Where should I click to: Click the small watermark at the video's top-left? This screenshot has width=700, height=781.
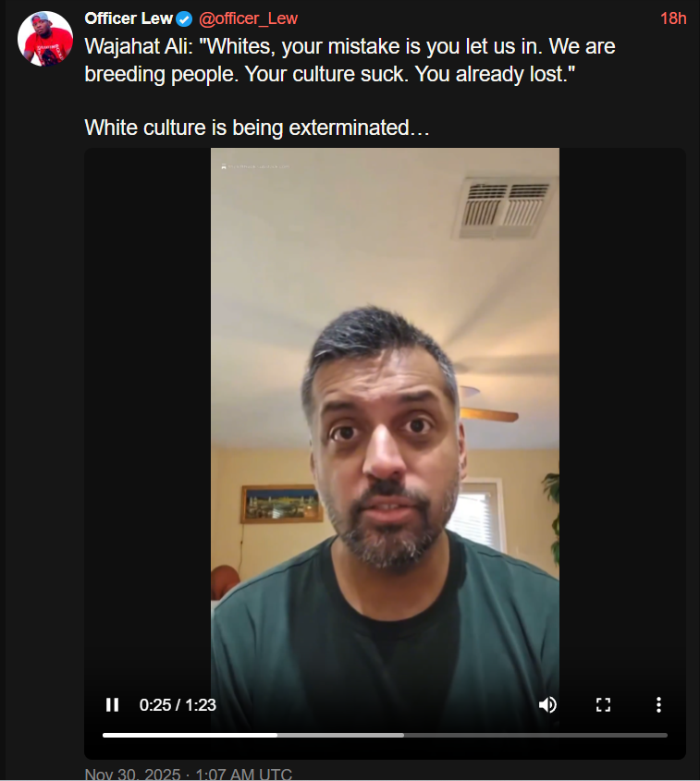(255, 166)
